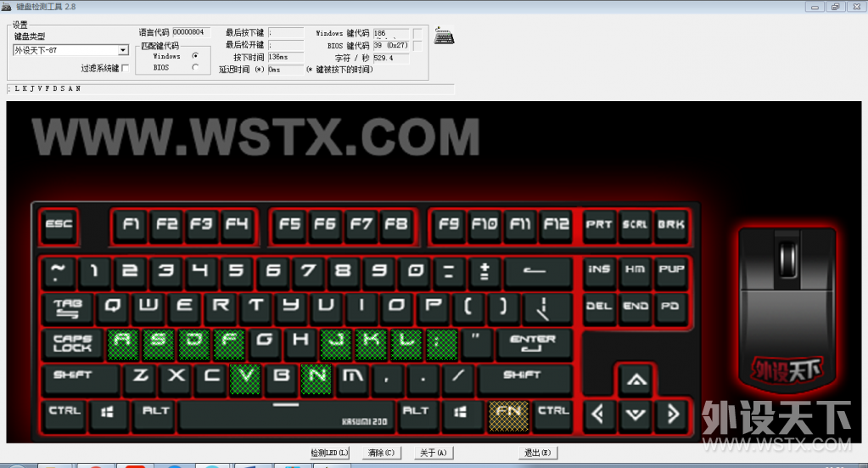This screenshot has width=868, height=468.
Task: Click the Q key graphic
Action: (x=113, y=308)
